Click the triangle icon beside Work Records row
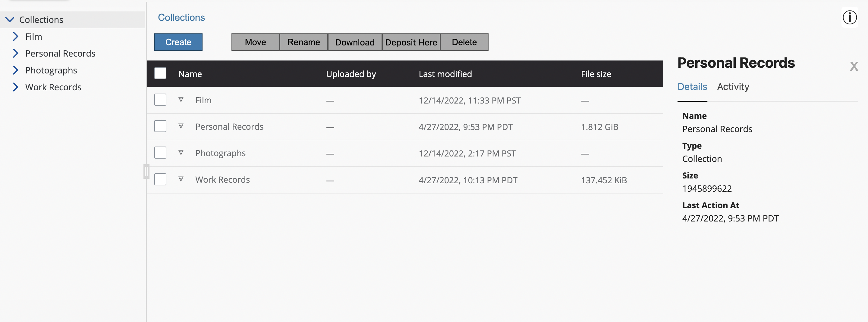868x322 pixels. [x=181, y=179]
